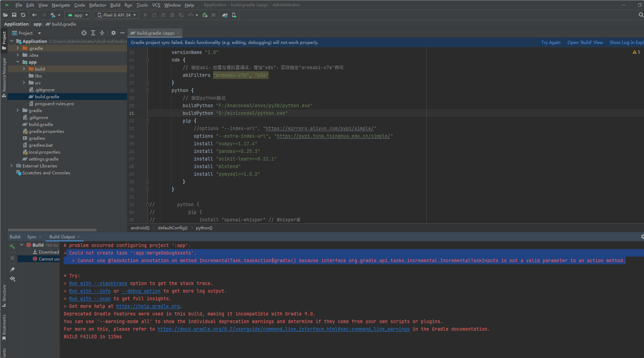This screenshot has height=358, width=644.
Task: Expand the .gradle folder
Action: (18, 48)
